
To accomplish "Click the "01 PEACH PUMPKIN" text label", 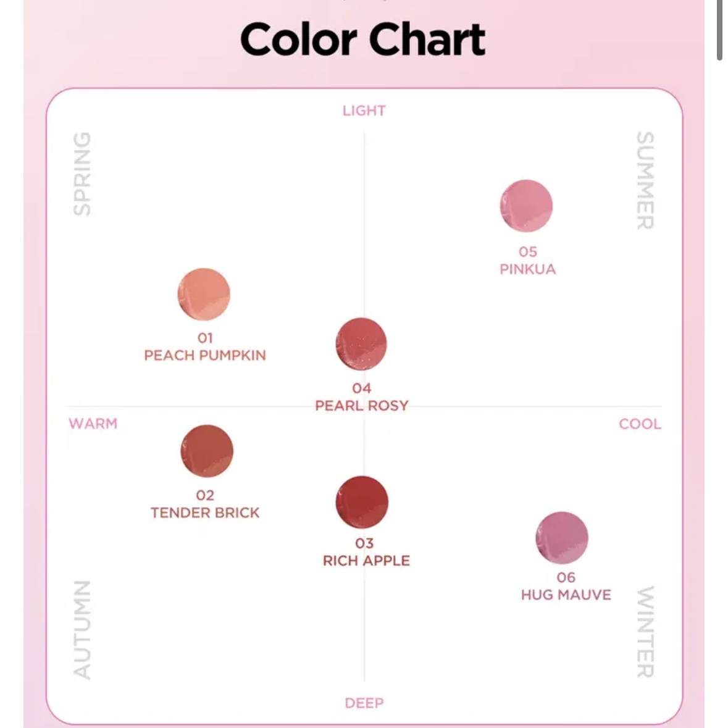I will [205, 347].
